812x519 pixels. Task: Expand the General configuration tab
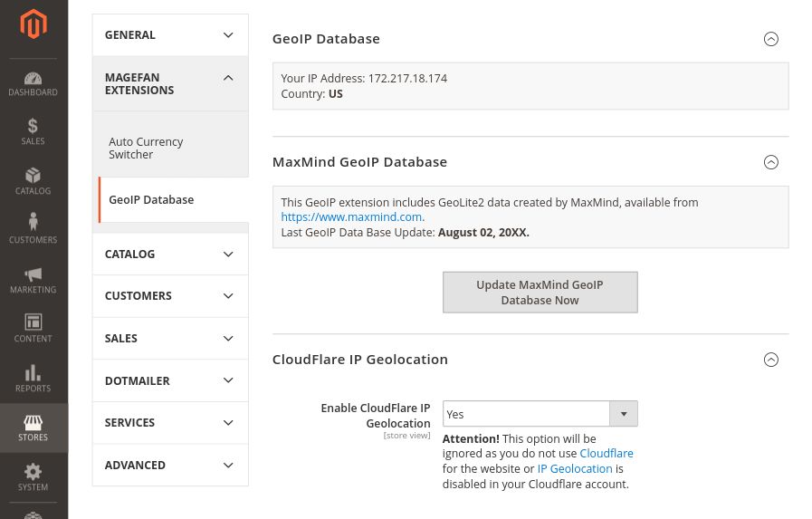click(170, 35)
